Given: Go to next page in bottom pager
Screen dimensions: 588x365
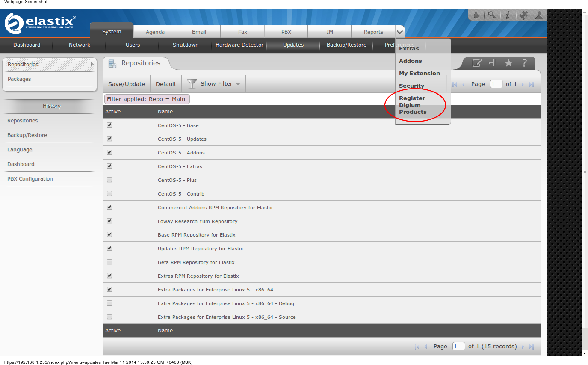Looking at the screenshot, I should pos(523,347).
